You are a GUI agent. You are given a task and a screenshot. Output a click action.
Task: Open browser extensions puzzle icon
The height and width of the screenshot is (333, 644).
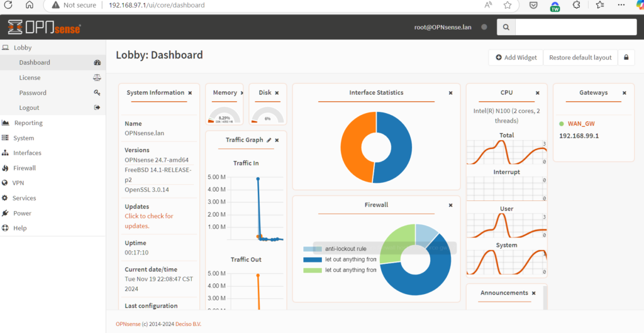[577, 5]
